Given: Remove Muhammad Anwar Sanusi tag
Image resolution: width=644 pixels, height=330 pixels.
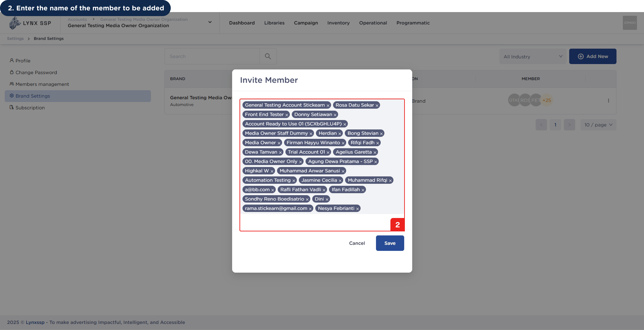Looking at the screenshot, I should [x=343, y=171].
